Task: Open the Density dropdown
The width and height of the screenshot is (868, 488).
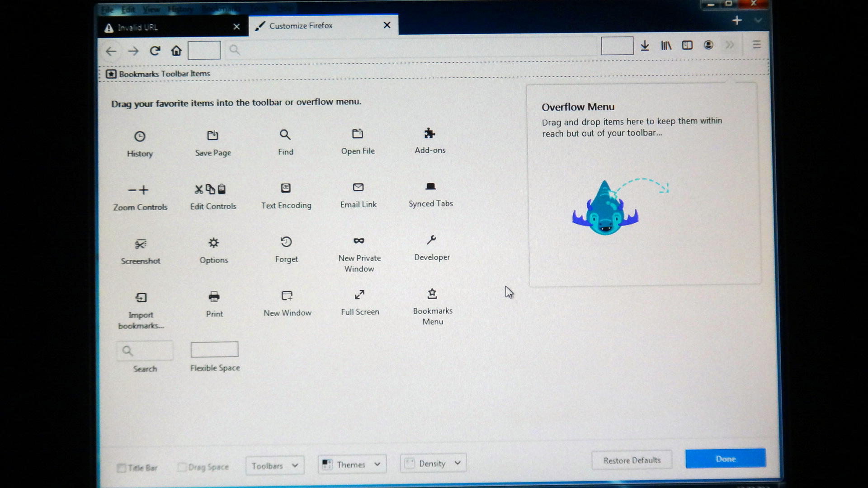Action: point(433,464)
